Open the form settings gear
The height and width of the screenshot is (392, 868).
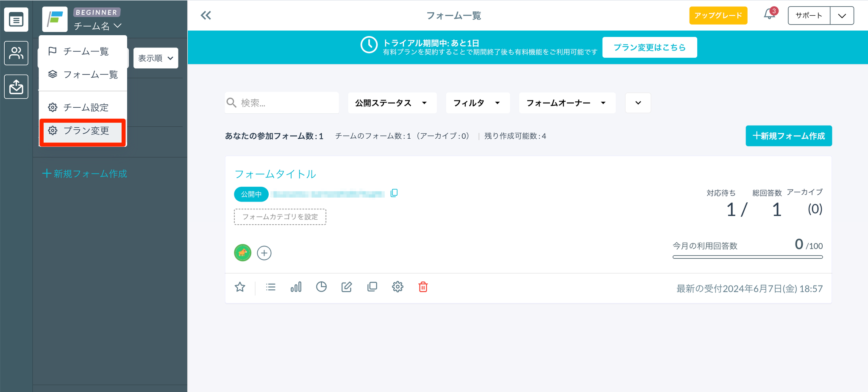(398, 287)
